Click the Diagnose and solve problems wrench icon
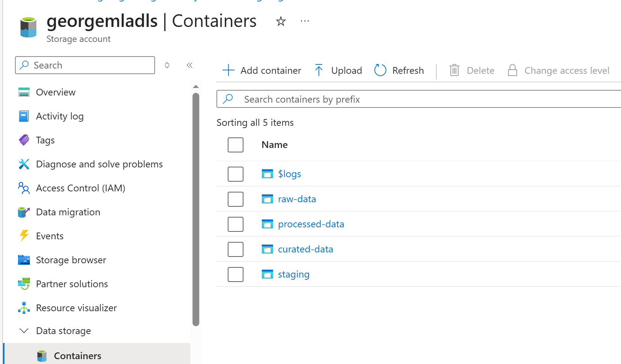Viewport: 621px width, 364px height. (24, 164)
